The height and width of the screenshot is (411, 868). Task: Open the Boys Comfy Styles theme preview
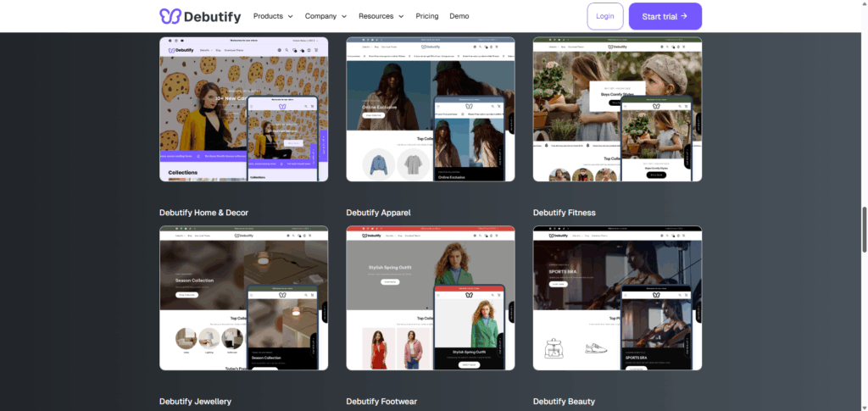[x=617, y=109]
